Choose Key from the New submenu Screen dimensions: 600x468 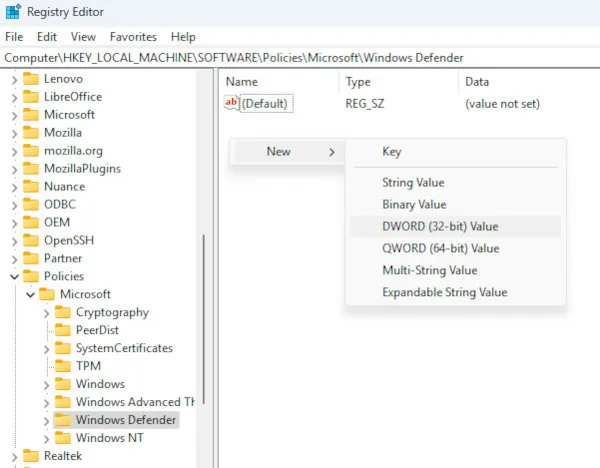pos(455,152)
